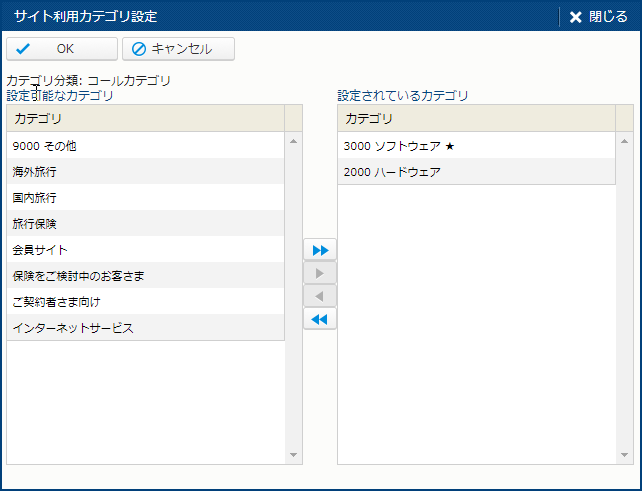
Task: Choose the 国内旅行 category row
Action: click(145, 198)
